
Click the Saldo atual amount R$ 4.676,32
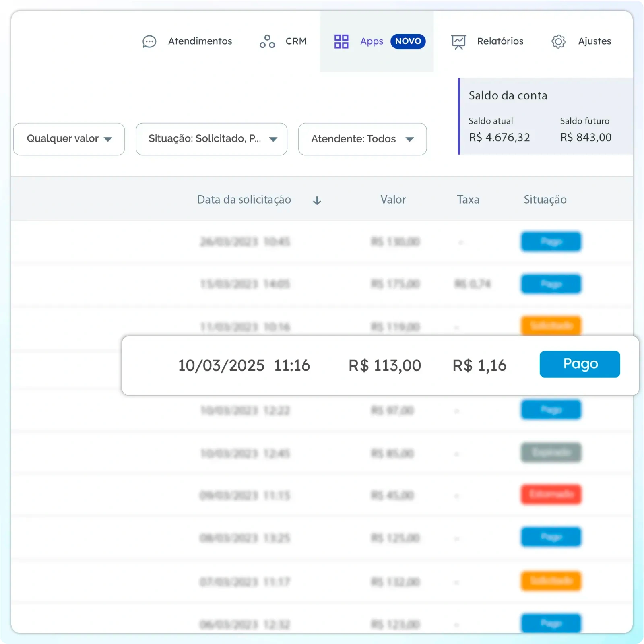pos(500,138)
